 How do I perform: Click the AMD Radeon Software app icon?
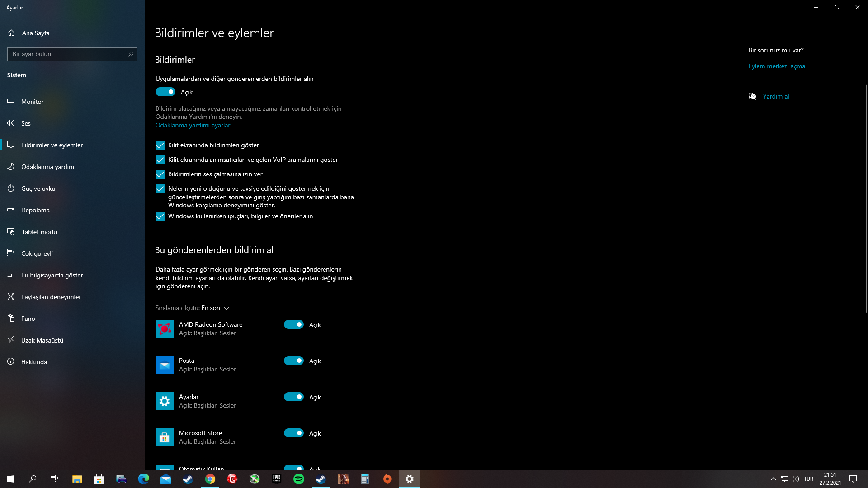[x=164, y=329]
